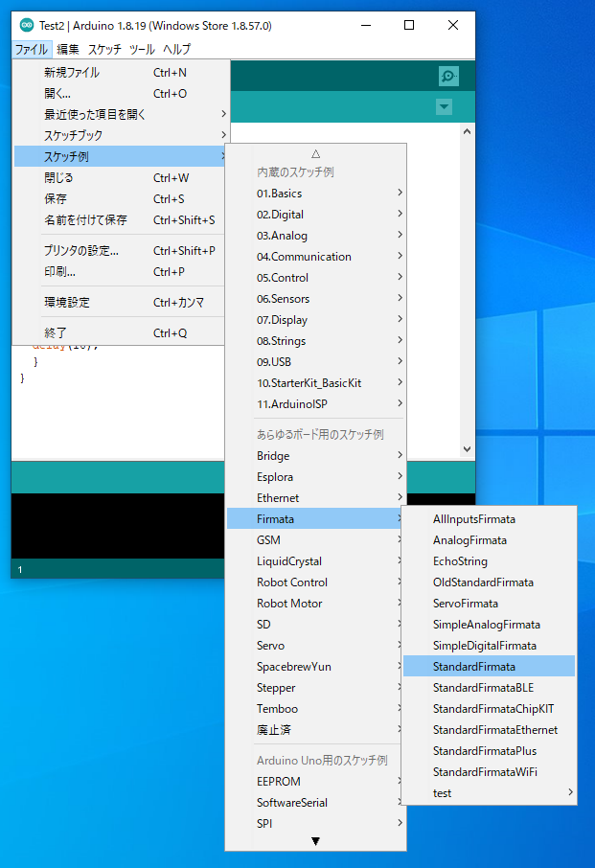Open プリンタの設定... entry
Screen dimensions: 595x868
click(x=119, y=251)
